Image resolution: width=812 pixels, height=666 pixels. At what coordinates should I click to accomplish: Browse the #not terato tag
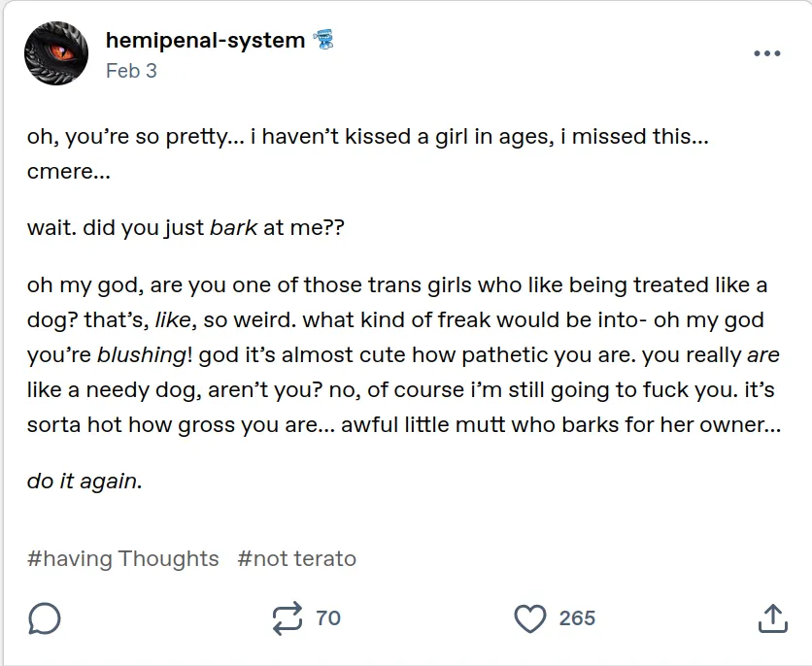(299, 558)
